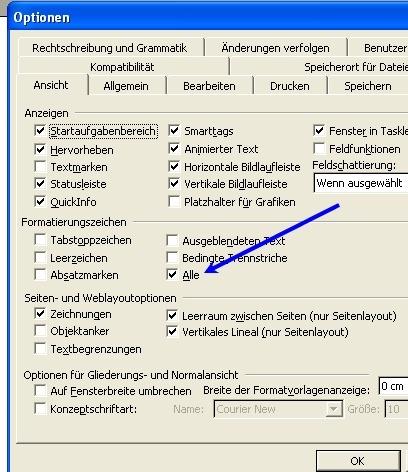Check Bedingte Trennstriche option
The width and height of the screenshot is (408, 472).
pyautogui.click(x=172, y=257)
